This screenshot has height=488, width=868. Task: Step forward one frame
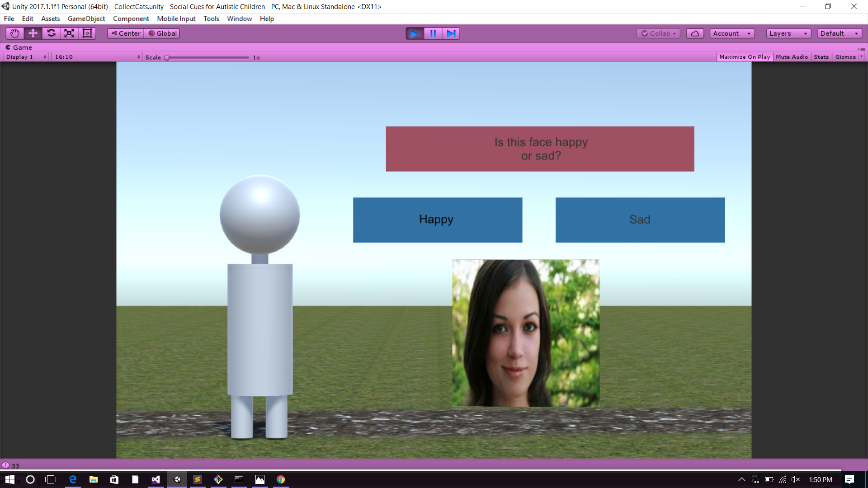coord(451,33)
